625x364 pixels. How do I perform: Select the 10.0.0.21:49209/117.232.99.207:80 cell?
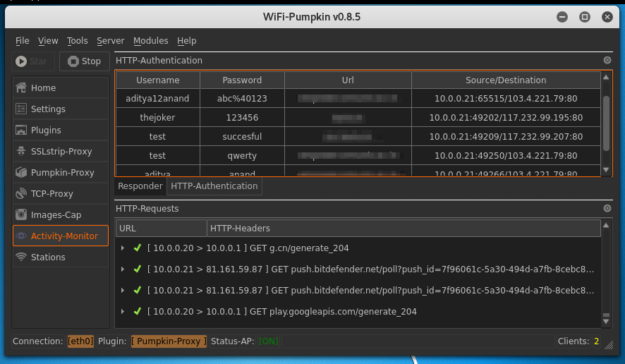click(506, 136)
